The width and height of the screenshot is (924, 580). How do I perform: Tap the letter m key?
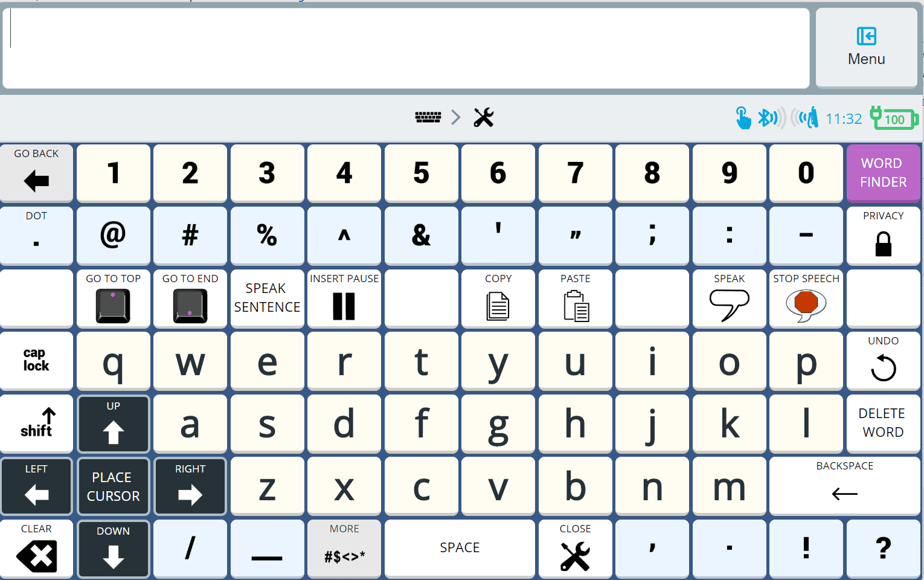(730, 486)
